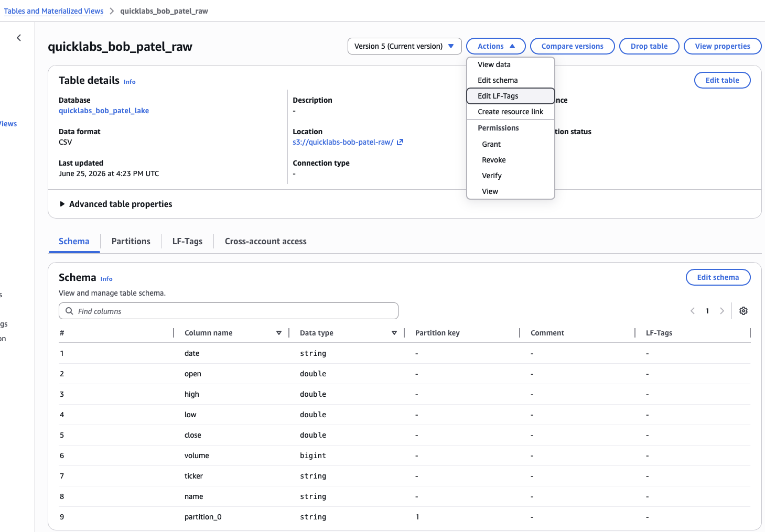Open table preferences gear icon
This screenshot has width=765, height=532.
[743, 311]
